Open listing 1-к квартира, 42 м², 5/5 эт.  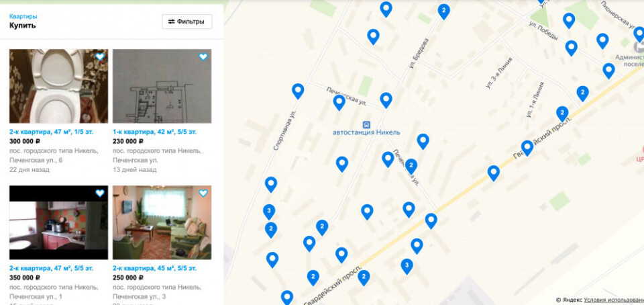coord(154,132)
